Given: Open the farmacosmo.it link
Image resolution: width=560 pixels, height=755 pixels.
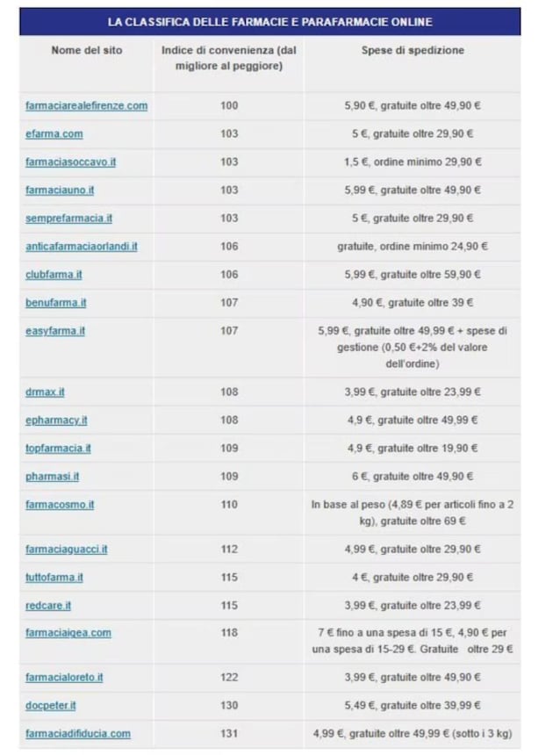Looking at the screenshot, I should (x=60, y=505).
